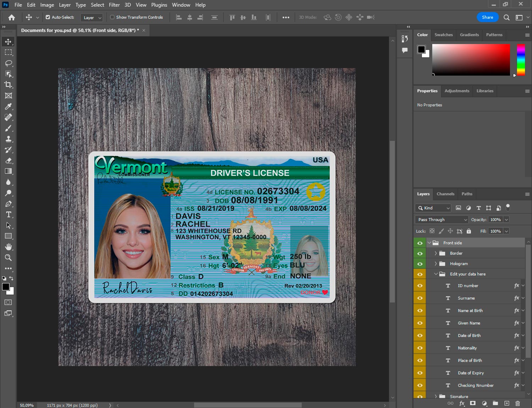Choose the Eraser tool
The image size is (532, 408).
(9, 161)
